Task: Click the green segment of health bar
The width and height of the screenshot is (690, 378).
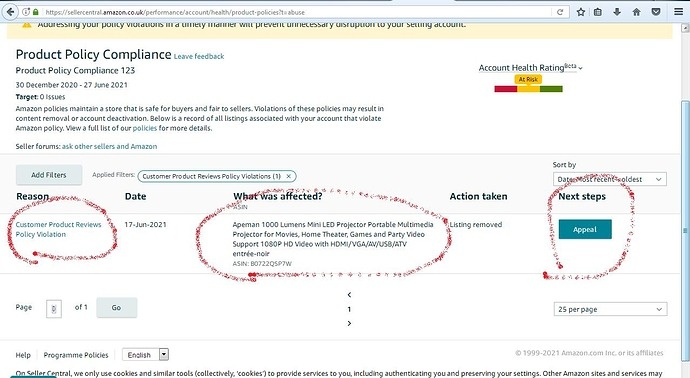Action: (x=551, y=89)
